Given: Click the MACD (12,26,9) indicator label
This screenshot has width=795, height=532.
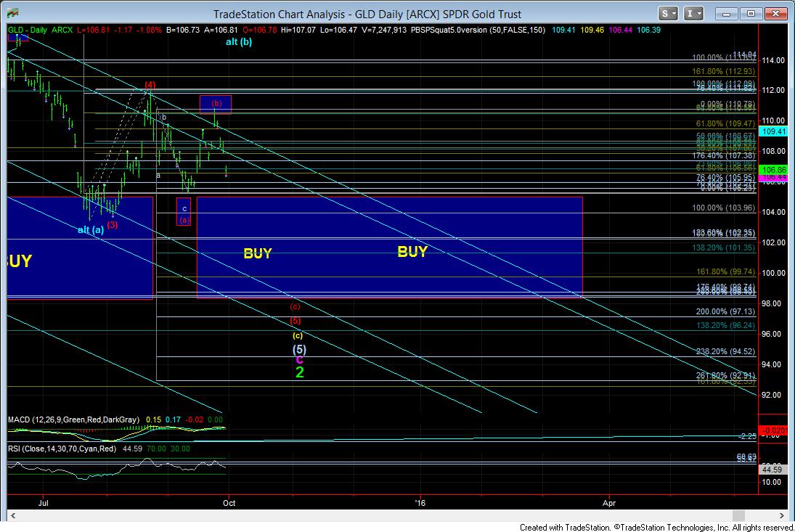Looking at the screenshot, I should point(73,420).
